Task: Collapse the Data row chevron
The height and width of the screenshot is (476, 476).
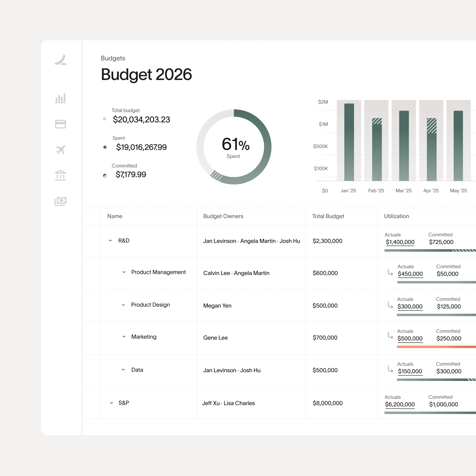Action: [123, 369]
